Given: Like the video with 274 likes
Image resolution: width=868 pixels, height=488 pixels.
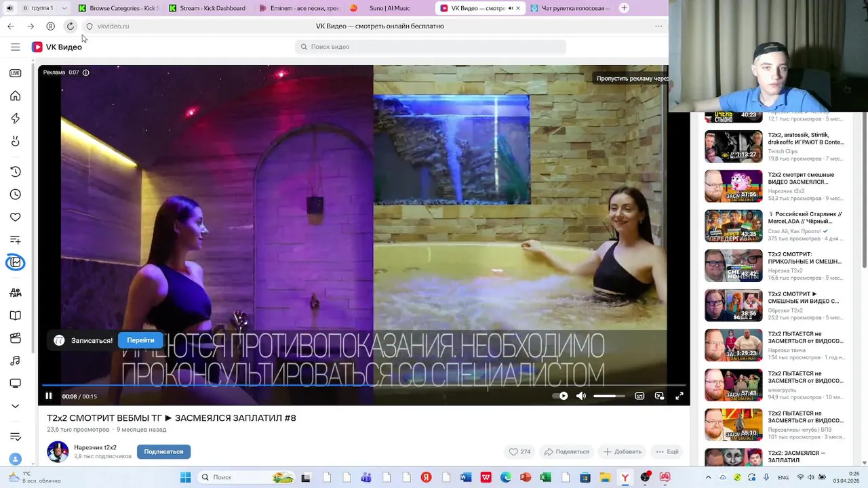Looking at the screenshot, I should coord(519,451).
